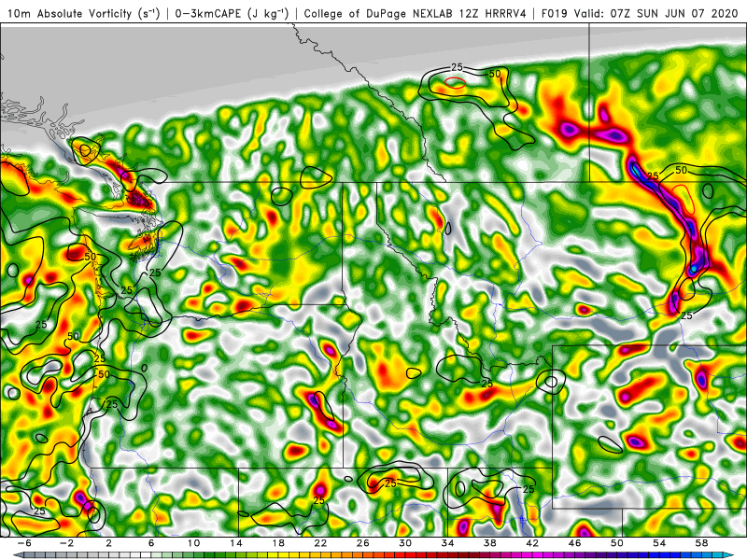Select the '58' colorbar tick label

[x=702, y=543]
